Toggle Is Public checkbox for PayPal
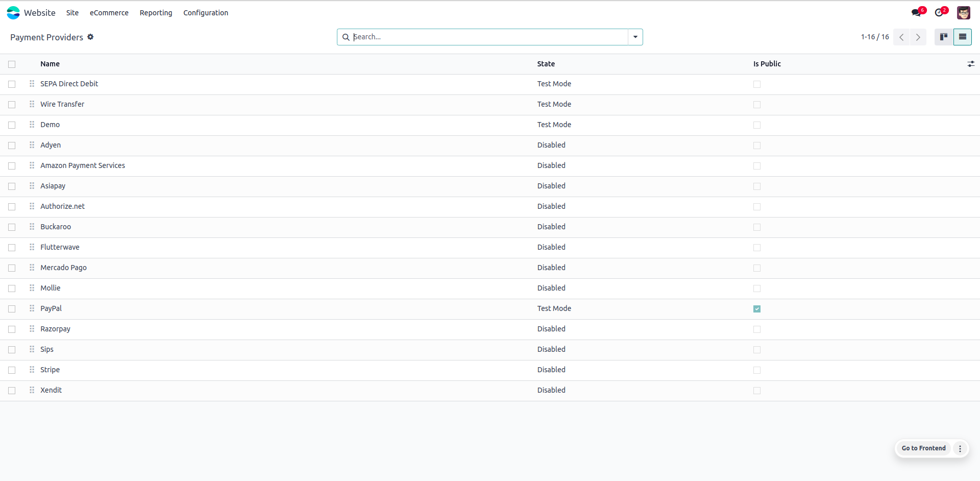 [x=757, y=309]
